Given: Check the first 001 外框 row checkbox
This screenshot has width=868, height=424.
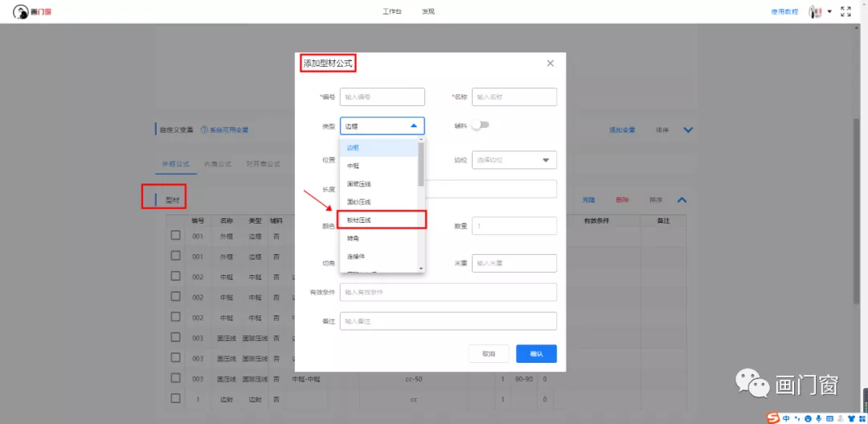Looking at the screenshot, I should coord(175,236).
